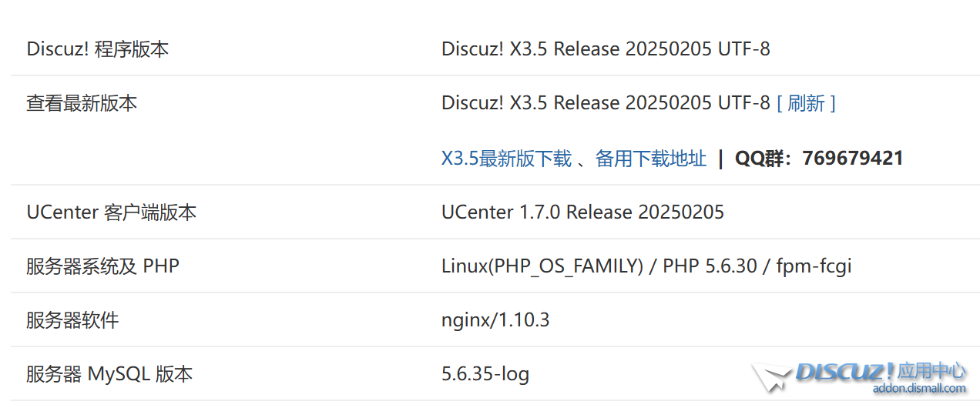This screenshot has width=980, height=408.
Task: Click the 5.6.35-log MySQL version value
Action: pyautogui.click(x=485, y=375)
